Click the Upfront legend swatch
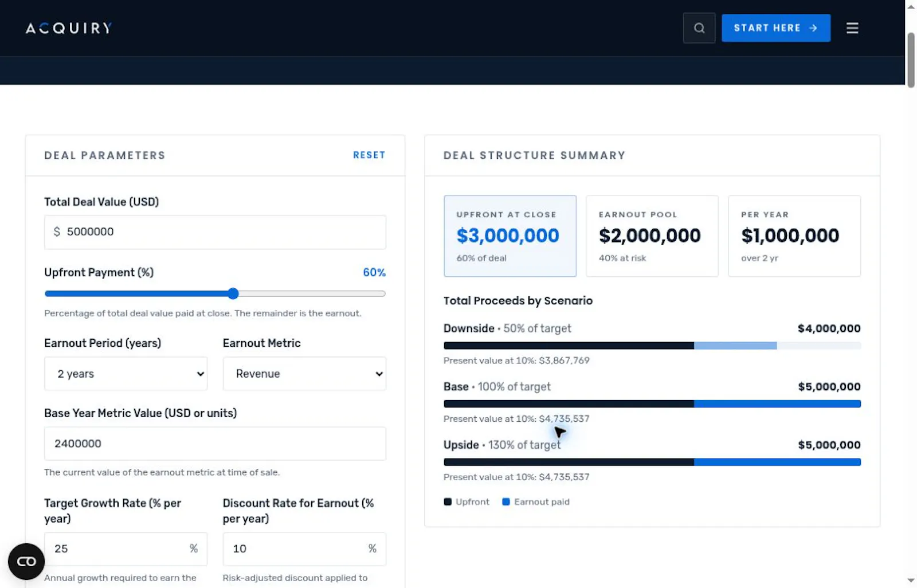Screen dimensions: 917x588 click(448, 502)
